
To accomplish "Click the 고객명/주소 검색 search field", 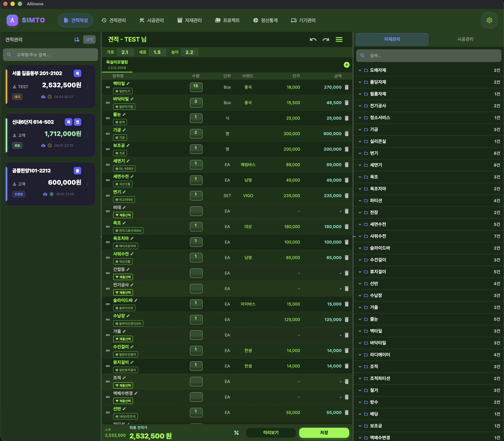I will point(50,55).
